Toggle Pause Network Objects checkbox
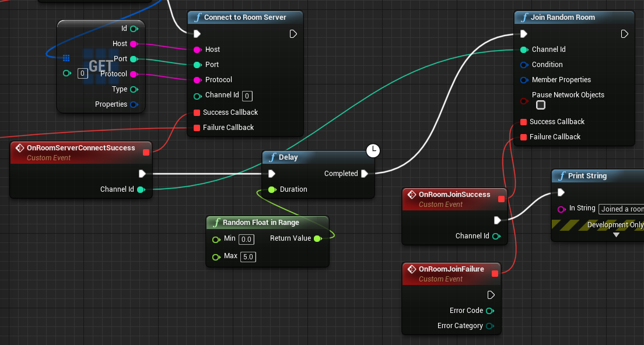Screen dimensions: 644x345 (541, 105)
